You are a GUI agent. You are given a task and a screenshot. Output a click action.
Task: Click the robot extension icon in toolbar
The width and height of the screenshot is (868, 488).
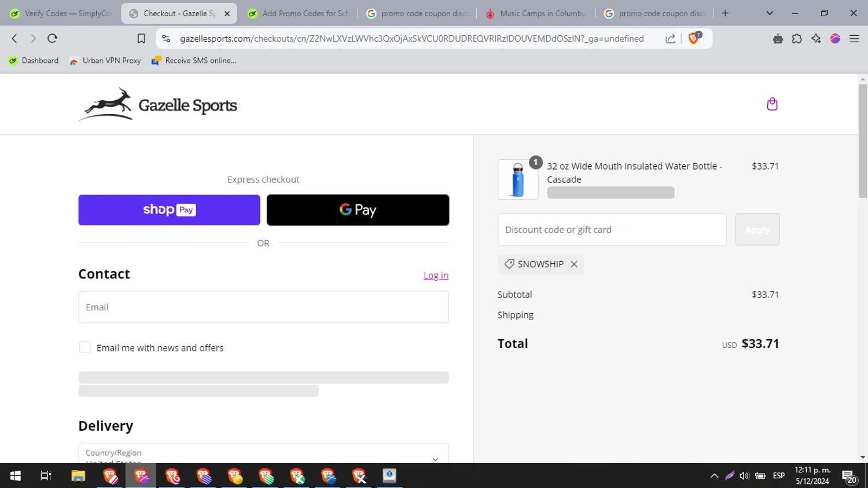(778, 38)
